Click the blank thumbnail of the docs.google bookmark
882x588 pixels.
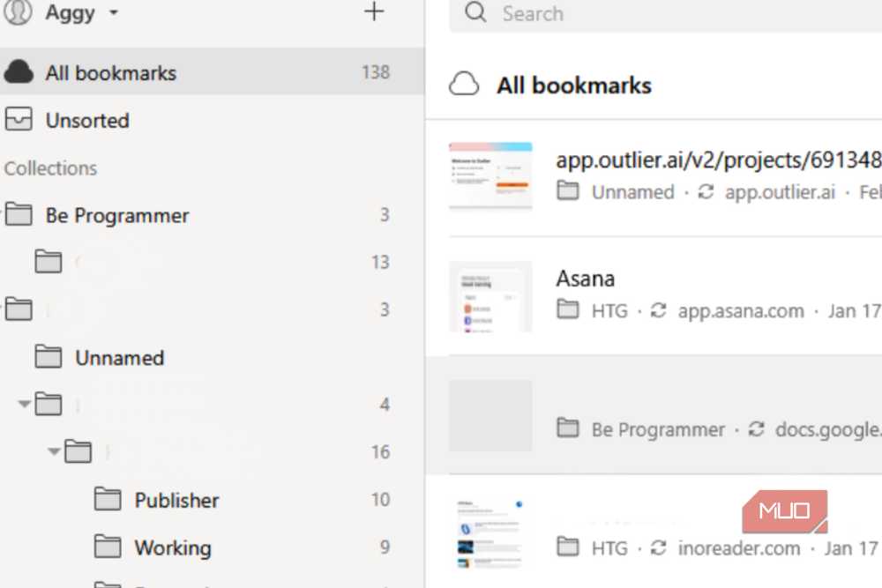[490, 415]
